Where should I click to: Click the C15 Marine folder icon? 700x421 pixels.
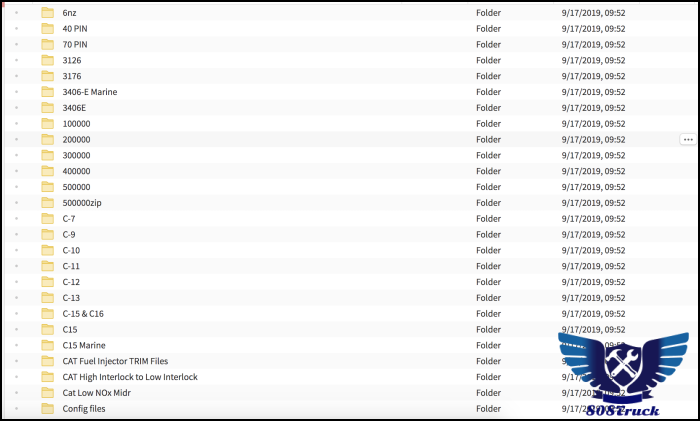(47, 345)
